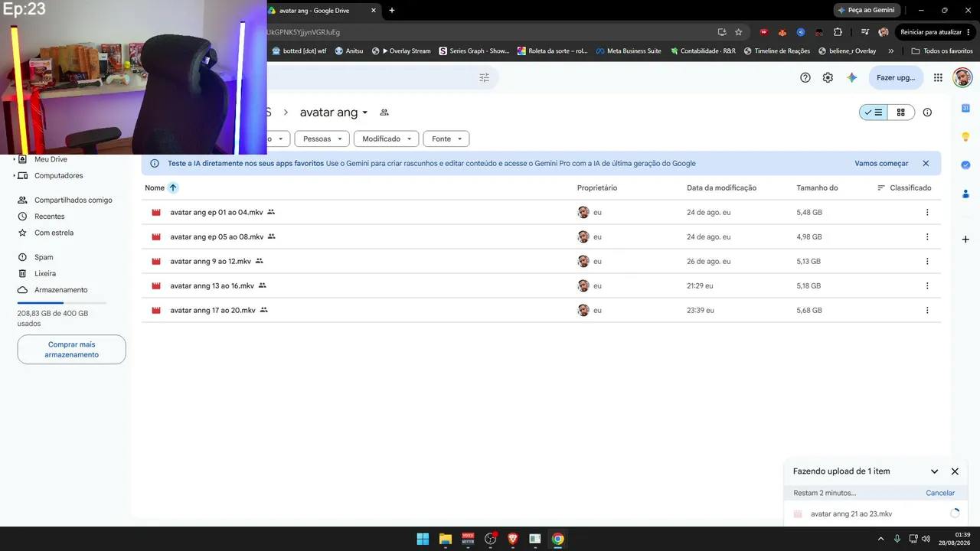Open the Pessoas filter dropdown
Screen dimensions: 980x551
click(x=322, y=139)
